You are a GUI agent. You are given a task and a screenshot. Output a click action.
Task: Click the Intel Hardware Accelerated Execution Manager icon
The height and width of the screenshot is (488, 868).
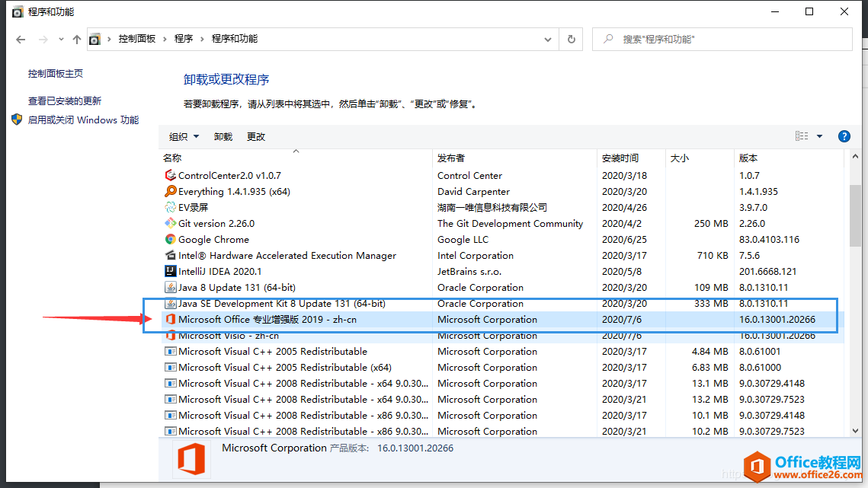pyautogui.click(x=171, y=256)
